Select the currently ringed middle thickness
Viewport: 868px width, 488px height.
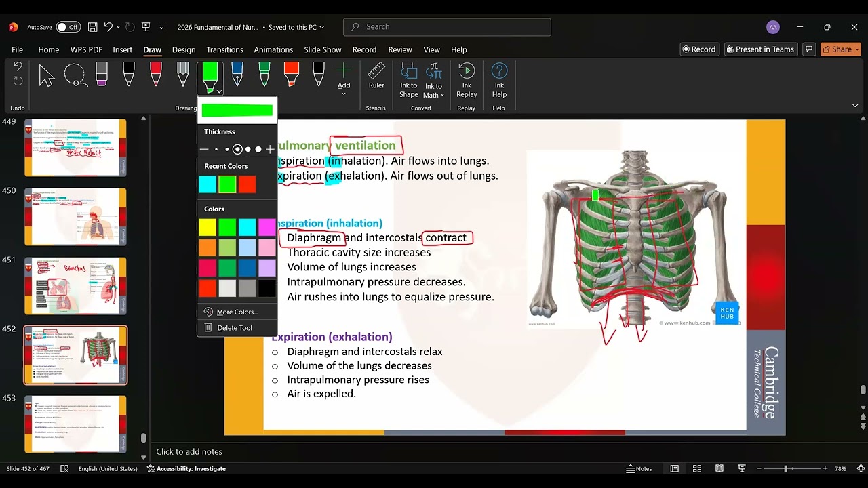tap(237, 149)
